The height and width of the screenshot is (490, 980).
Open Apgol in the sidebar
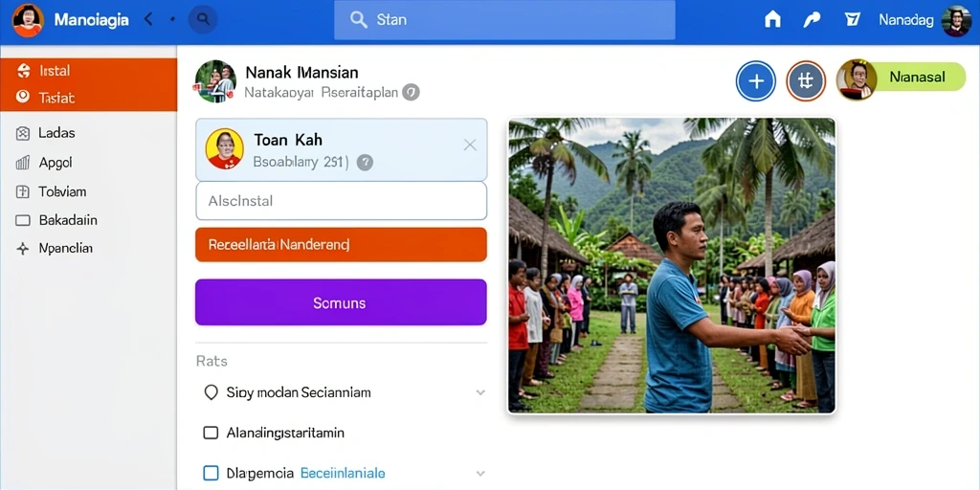tap(55, 163)
